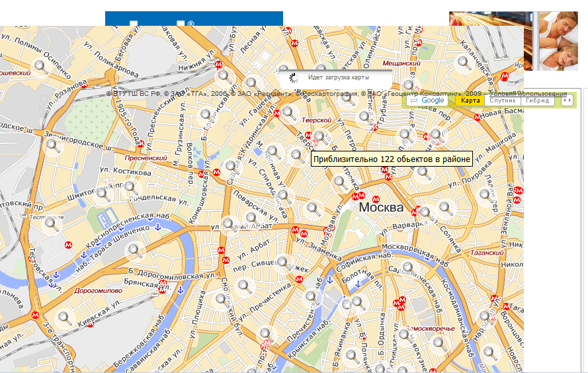This screenshot has height=373, width=588.
Task: Switch to the Гибрид hybrid view tab
Action: tap(537, 101)
